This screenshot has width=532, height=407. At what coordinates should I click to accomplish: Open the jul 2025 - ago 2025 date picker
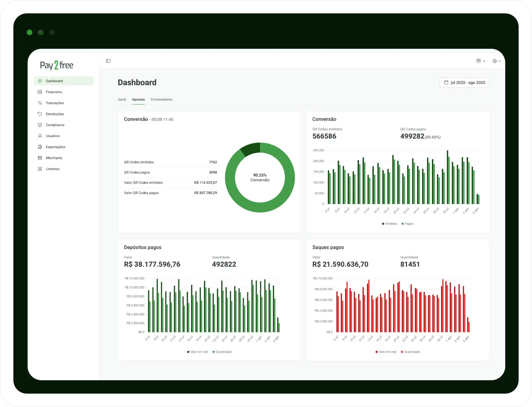464,83
